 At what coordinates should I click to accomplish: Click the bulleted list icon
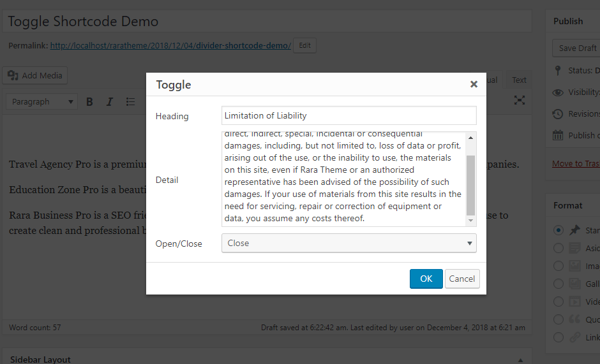click(130, 101)
